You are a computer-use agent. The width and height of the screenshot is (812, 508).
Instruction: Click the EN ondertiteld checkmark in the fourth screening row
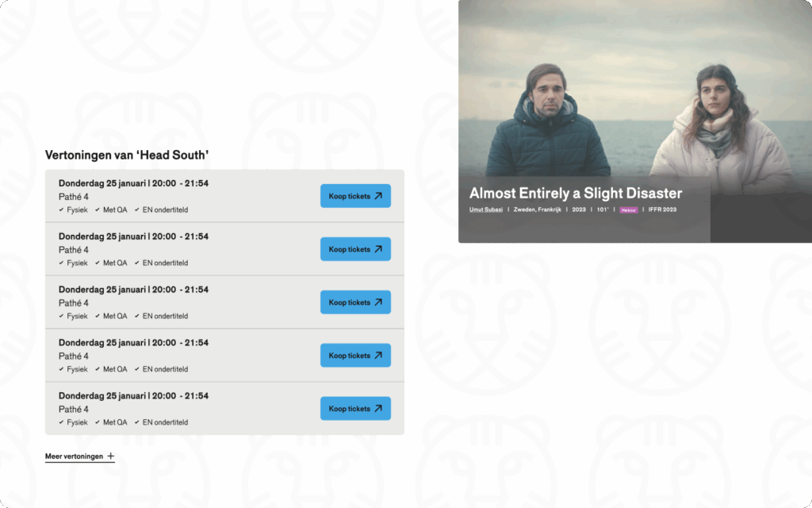pos(137,370)
